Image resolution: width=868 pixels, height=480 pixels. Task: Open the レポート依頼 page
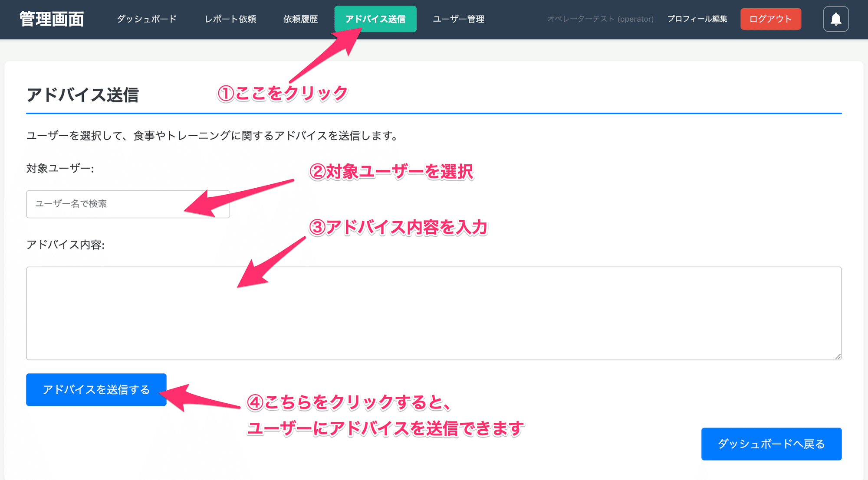click(x=230, y=19)
